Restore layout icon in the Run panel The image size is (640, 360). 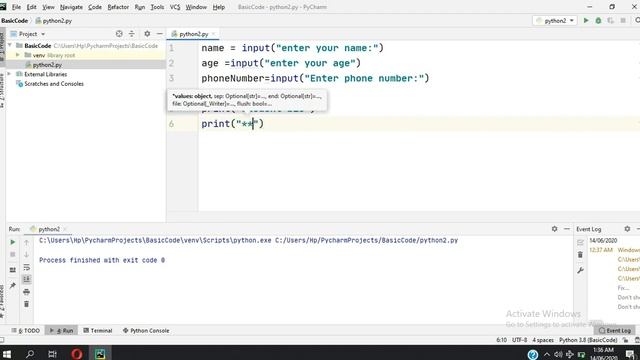(x=13, y=270)
